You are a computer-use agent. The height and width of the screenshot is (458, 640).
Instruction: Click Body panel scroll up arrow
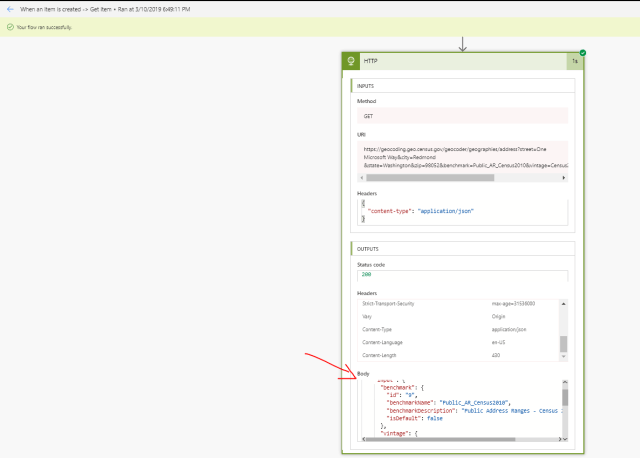click(x=565, y=382)
